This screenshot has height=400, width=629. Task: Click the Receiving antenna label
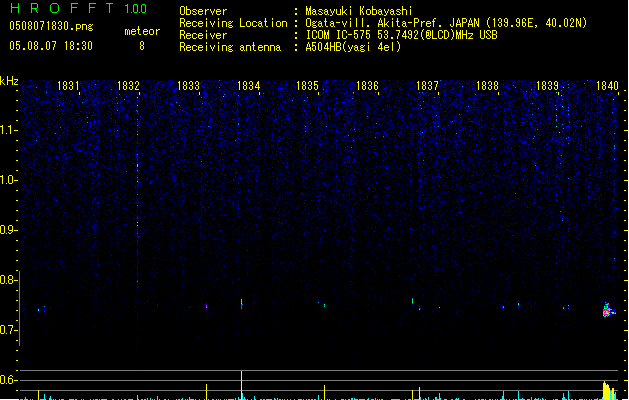click(230, 47)
